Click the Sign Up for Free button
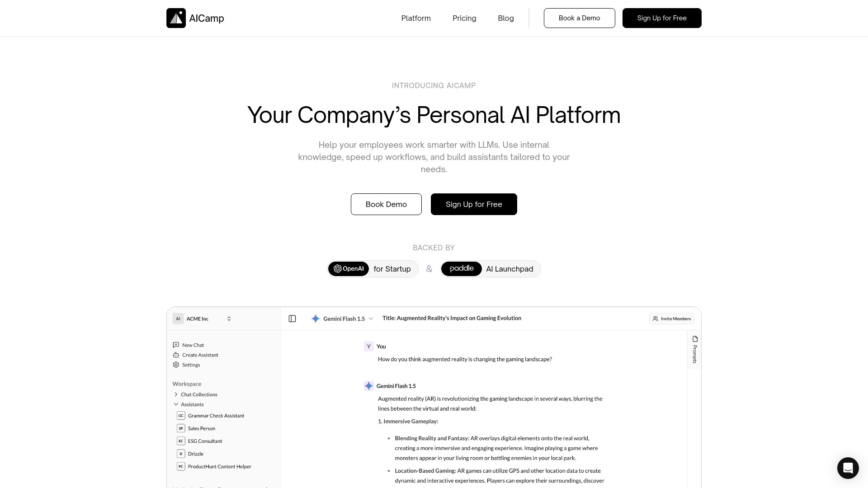This screenshot has height=488, width=868. (x=662, y=18)
